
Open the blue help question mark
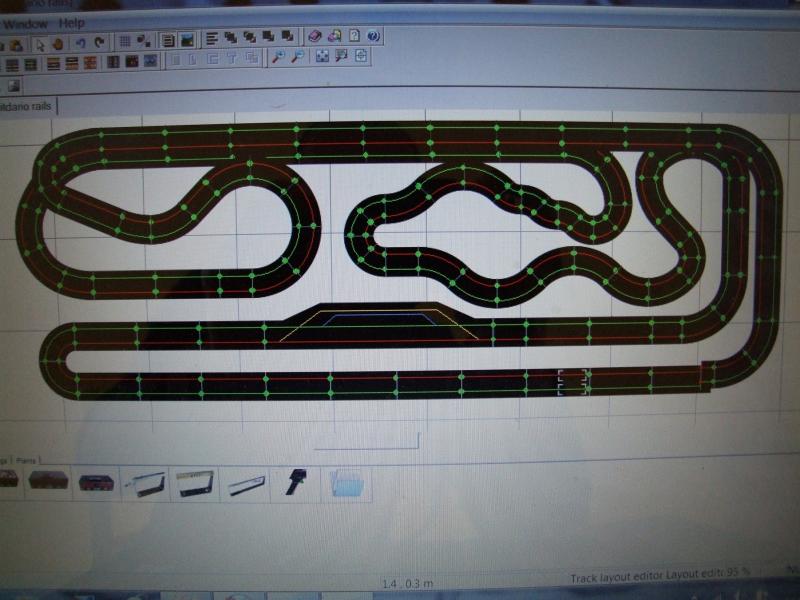pos(372,36)
